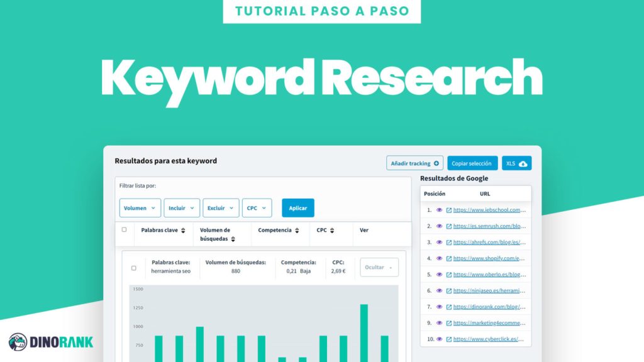Toggle eye icon for result 1 iebschool
644x362 pixels.
439,210
